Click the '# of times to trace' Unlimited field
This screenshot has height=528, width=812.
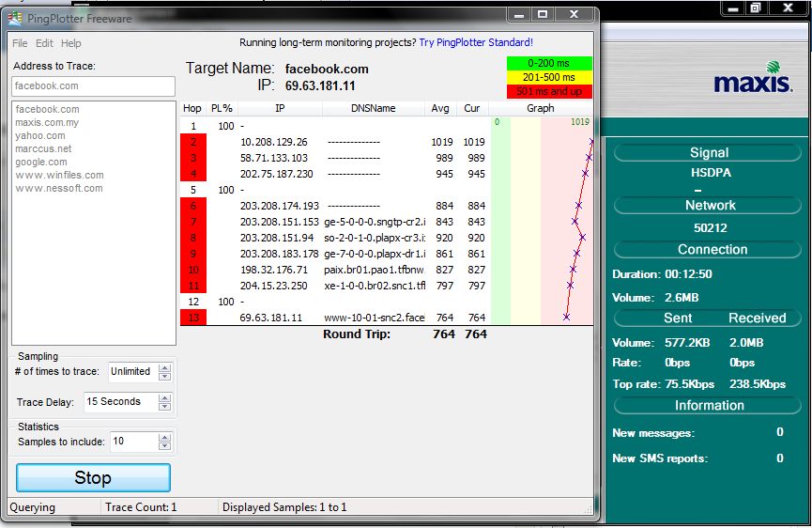click(132, 371)
